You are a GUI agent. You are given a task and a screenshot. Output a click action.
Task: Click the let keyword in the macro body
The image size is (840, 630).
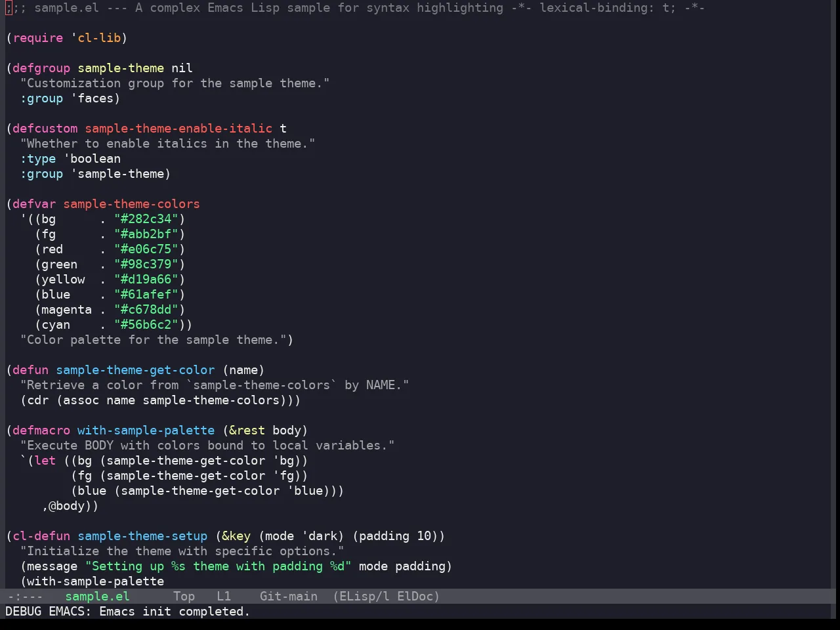tap(45, 460)
